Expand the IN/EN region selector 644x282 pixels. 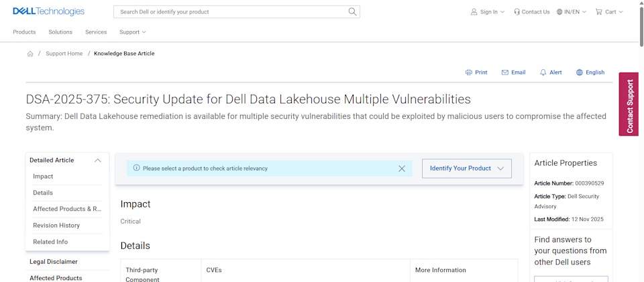point(571,11)
